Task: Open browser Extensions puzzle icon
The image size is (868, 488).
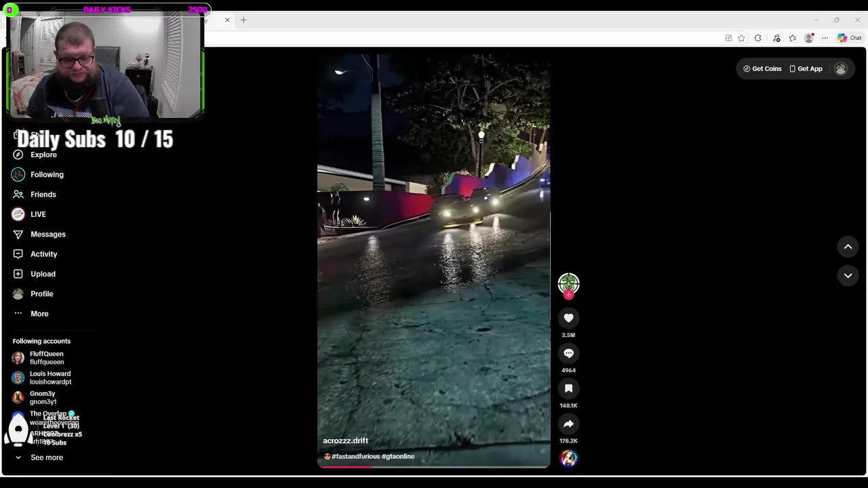Action: (x=757, y=38)
